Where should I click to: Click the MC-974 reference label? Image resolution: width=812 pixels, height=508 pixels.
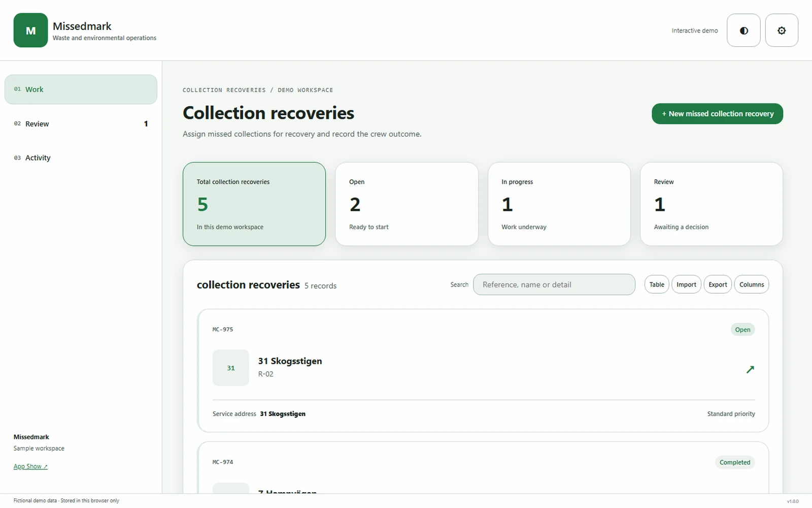coord(223,462)
